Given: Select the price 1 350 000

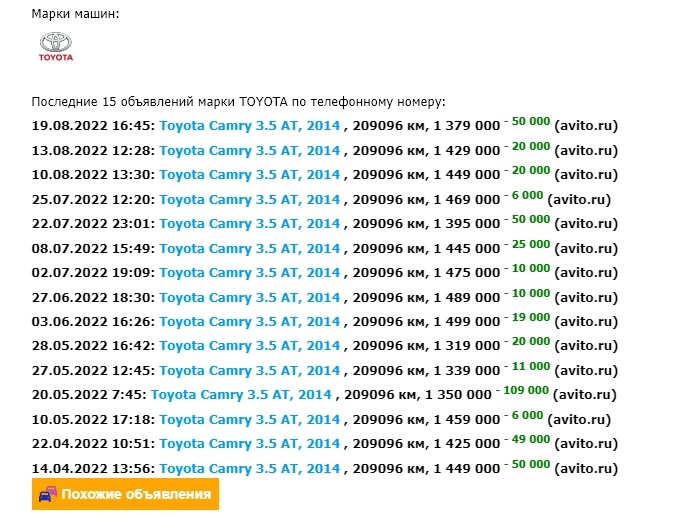Looking at the screenshot, I should click(x=458, y=395).
